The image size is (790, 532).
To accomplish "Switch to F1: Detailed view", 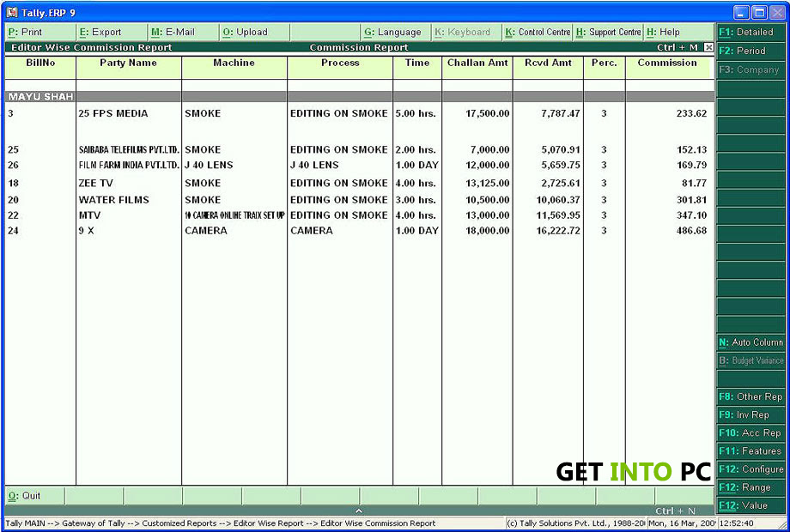I will tap(750, 32).
